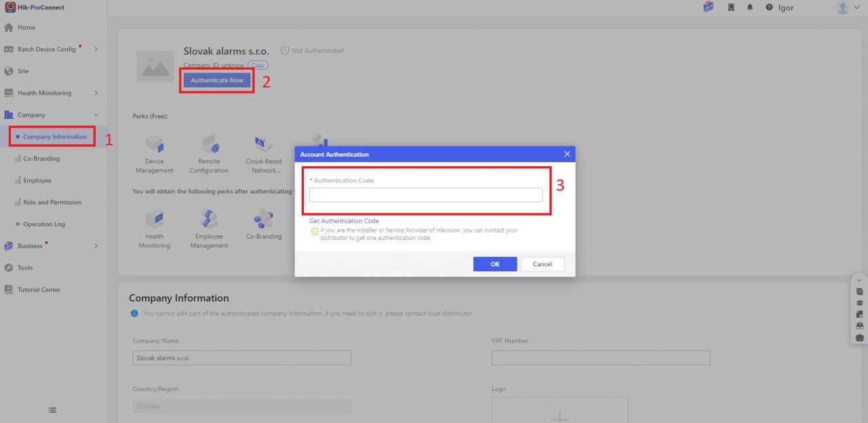Click the Authentication Code input field

coord(426,195)
